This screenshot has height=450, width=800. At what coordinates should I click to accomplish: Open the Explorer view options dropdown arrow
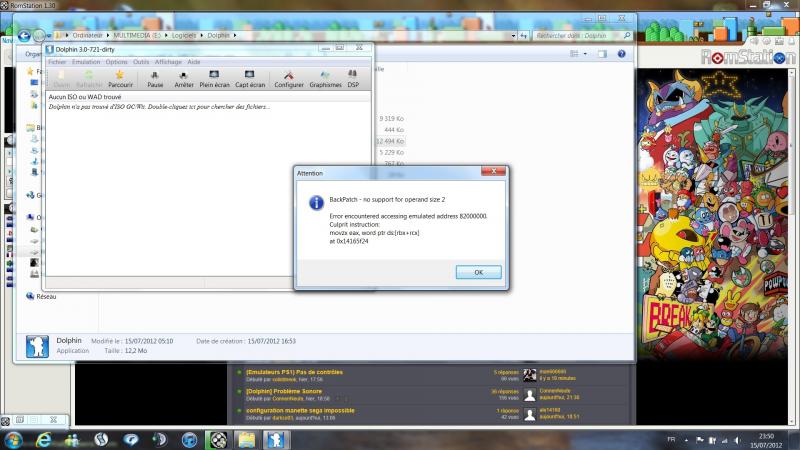pos(585,54)
